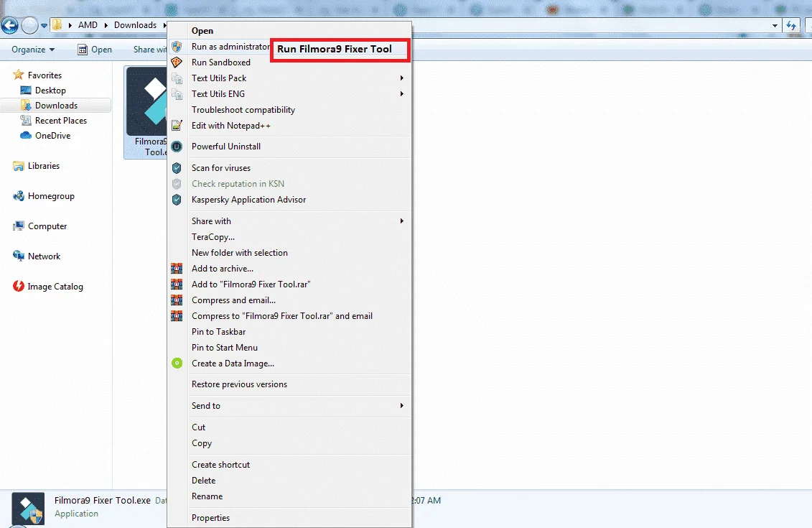Screen dimensions: 812x528
Task: Select TeraCopy... menu entry
Action: pyautogui.click(x=289, y=237)
